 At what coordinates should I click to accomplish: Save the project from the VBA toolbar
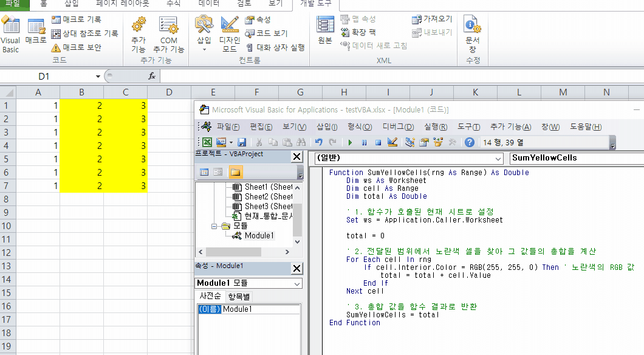click(x=243, y=142)
